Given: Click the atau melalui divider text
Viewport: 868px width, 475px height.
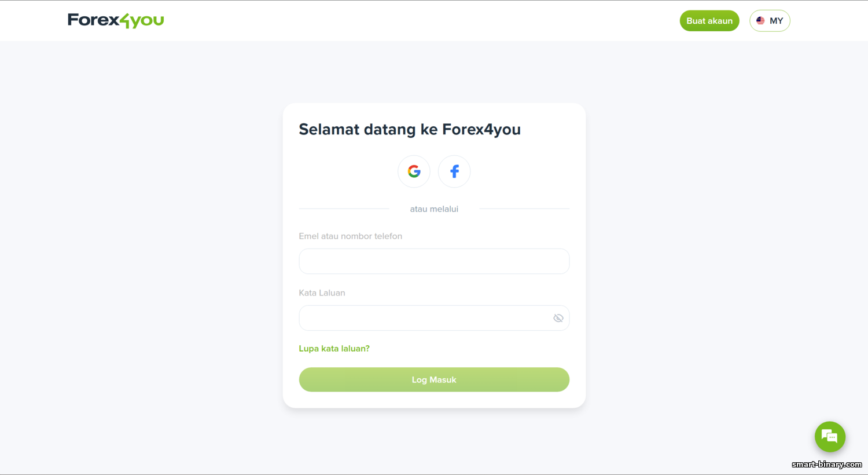Looking at the screenshot, I should pyautogui.click(x=434, y=209).
